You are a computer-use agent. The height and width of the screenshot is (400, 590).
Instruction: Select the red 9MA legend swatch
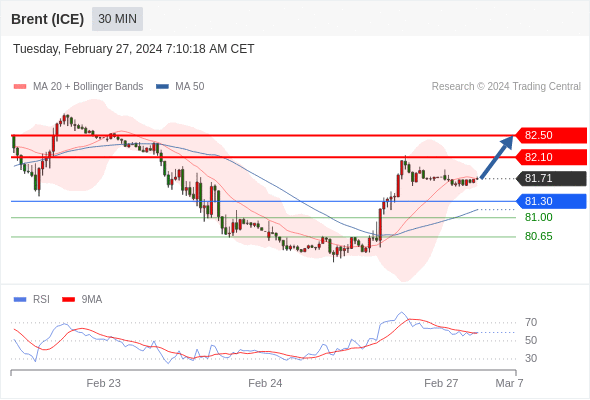click(68, 300)
